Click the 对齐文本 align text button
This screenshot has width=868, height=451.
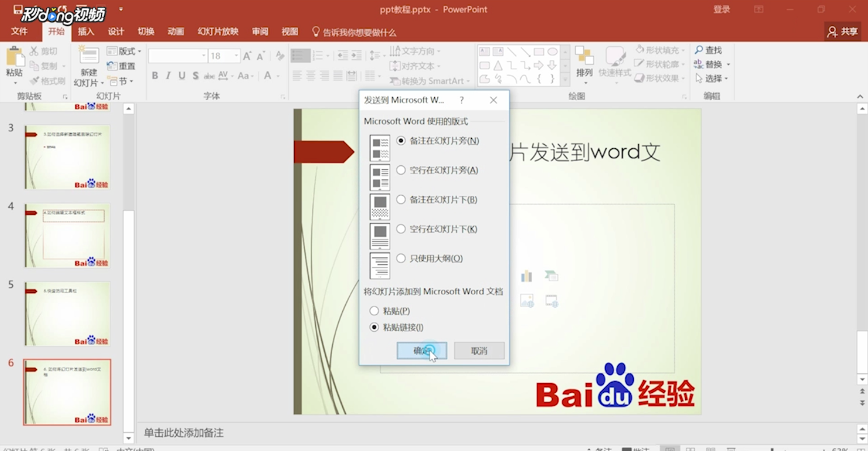tap(415, 66)
